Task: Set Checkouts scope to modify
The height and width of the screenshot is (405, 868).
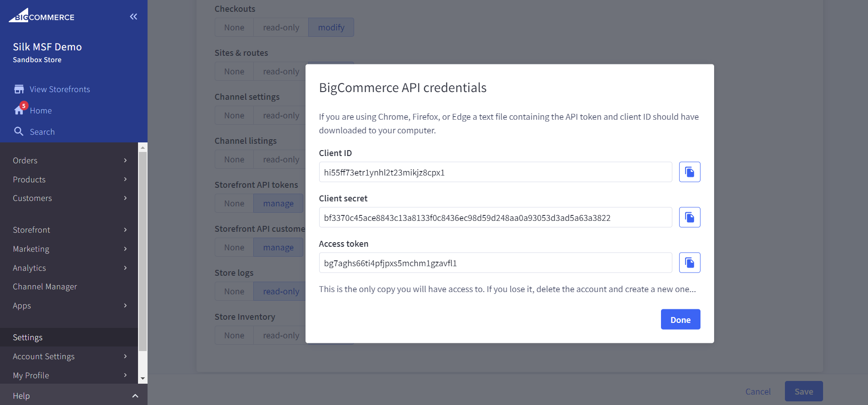Action: [x=331, y=27]
